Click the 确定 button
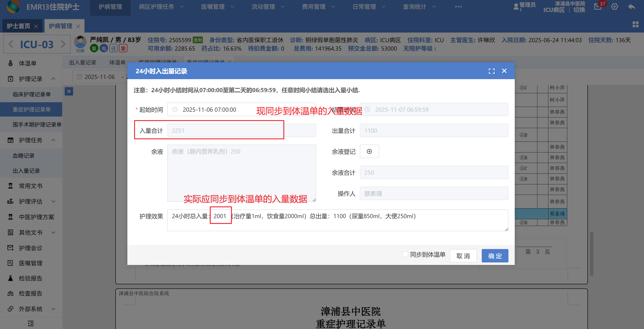 tap(495, 256)
